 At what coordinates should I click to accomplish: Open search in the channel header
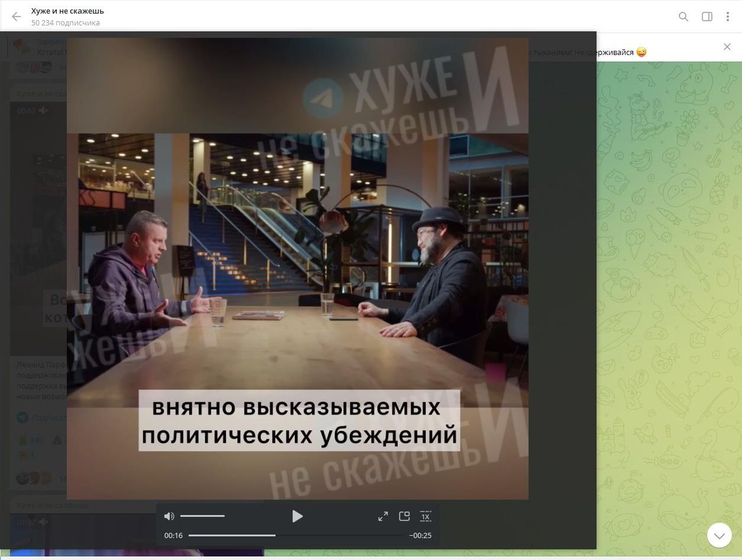tap(683, 17)
